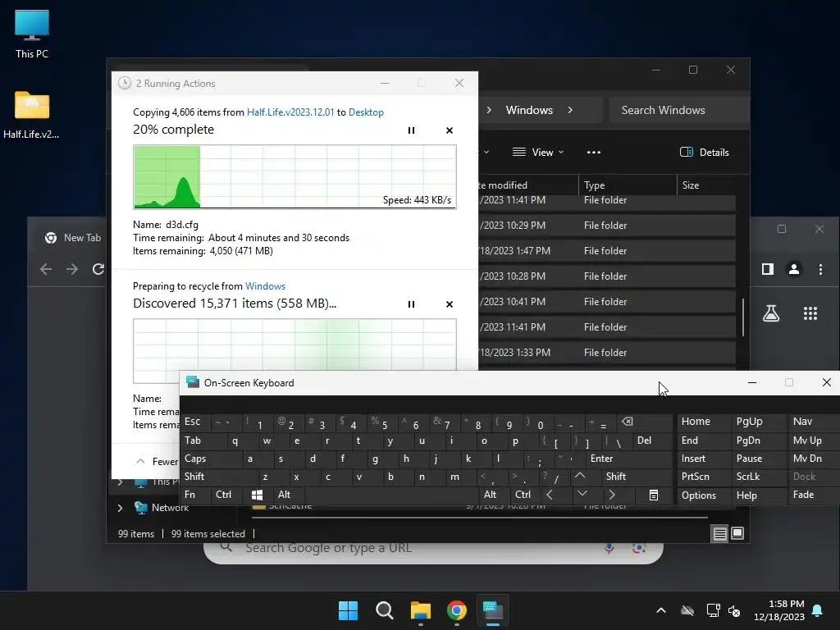Select the folder row dated 1:33 PM

606,353
